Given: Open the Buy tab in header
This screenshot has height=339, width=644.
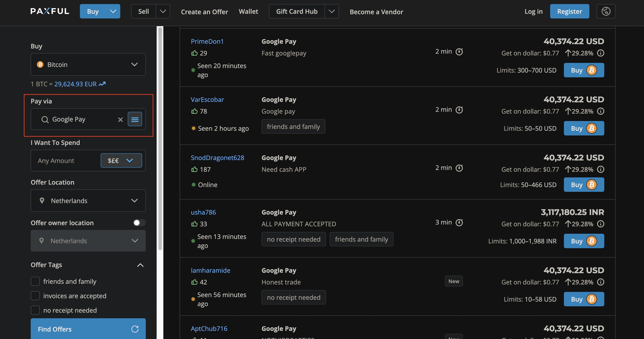Looking at the screenshot, I should (x=93, y=11).
